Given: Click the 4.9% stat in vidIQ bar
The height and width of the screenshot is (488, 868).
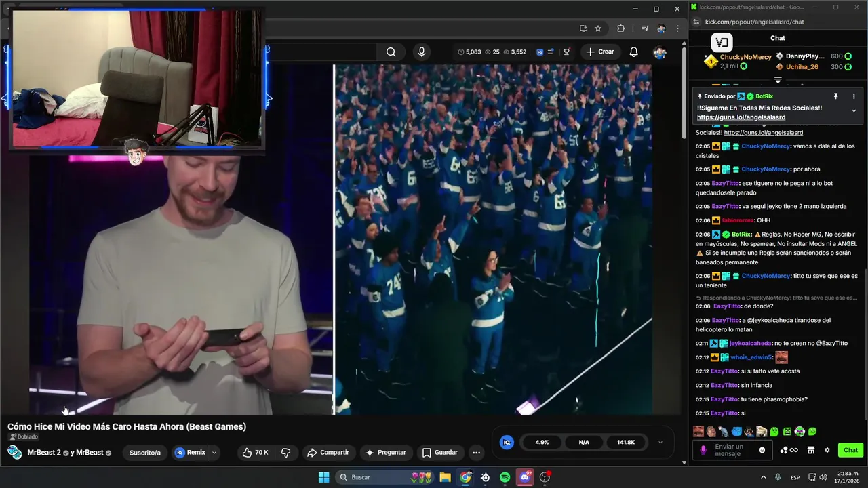Looking at the screenshot, I should 542,442.
